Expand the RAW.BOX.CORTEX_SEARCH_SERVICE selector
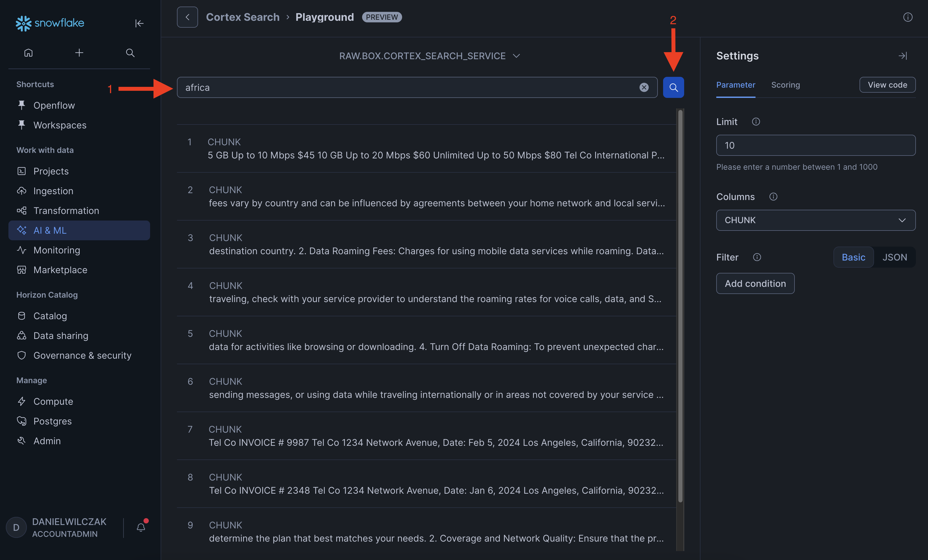The image size is (928, 560). click(x=429, y=56)
